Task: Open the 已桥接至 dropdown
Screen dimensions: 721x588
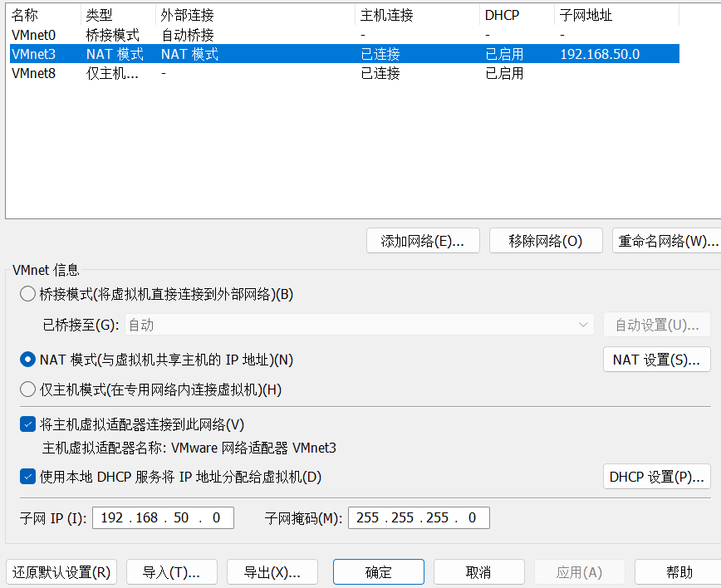Action: [x=359, y=325]
